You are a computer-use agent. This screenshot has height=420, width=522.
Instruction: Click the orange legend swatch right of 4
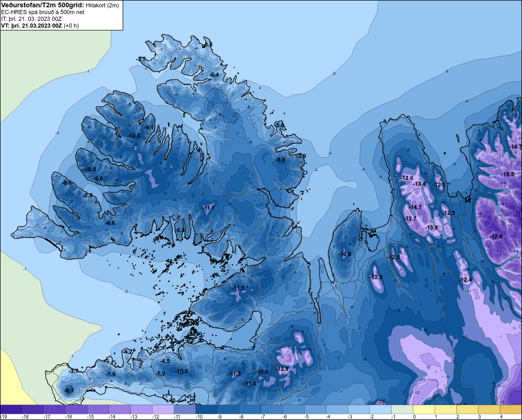[x=511, y=410]
